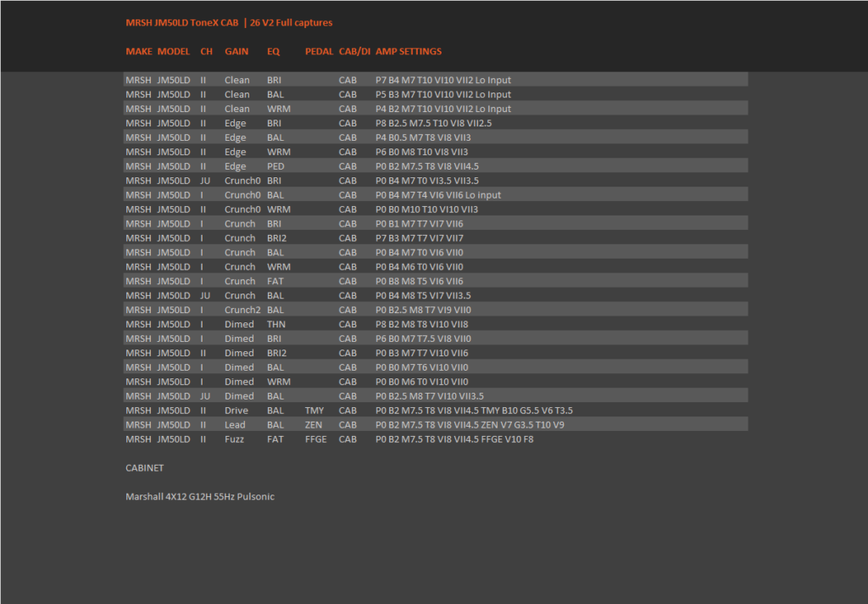Select settings 'P0 B4 M6 T0 VI6 VII0'
The width and height of the screenshot is (868, 604).
pyautogui.click(x=419, y=268)
